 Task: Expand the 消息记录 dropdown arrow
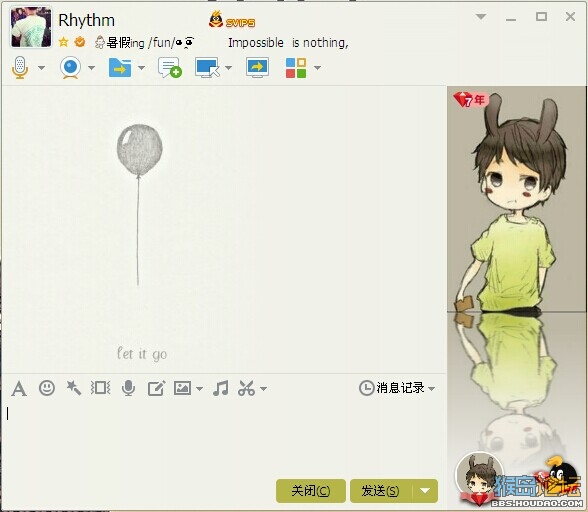pyautogui.click(x=432, y=389)
